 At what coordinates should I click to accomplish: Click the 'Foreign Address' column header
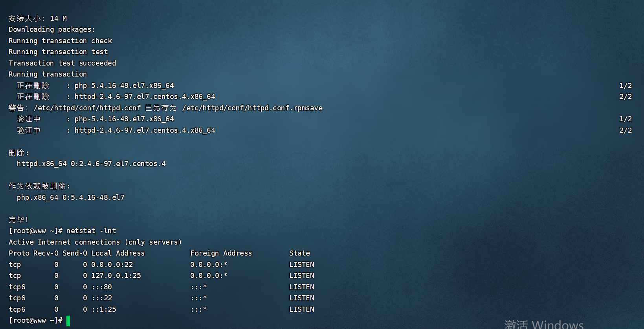[221, 253]
